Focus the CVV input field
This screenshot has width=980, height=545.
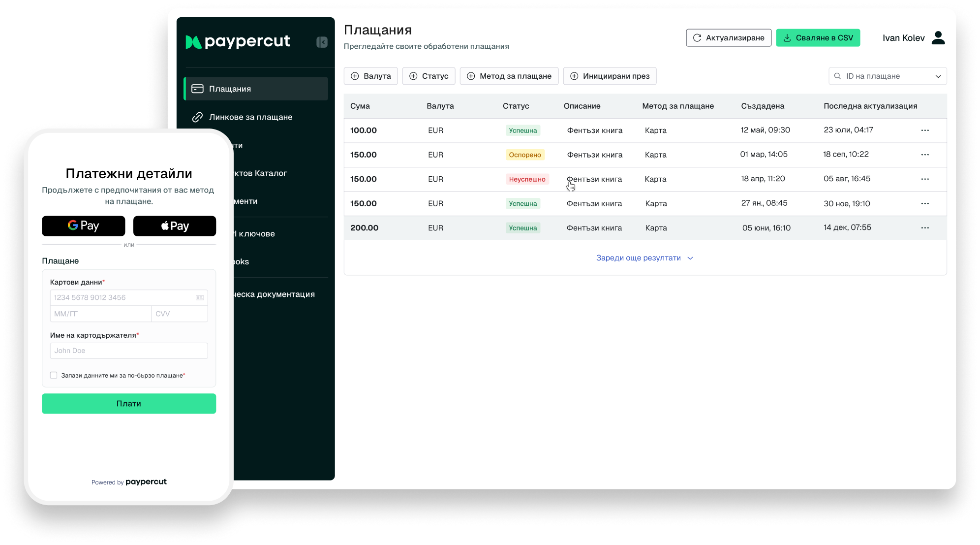pos(180,314)
